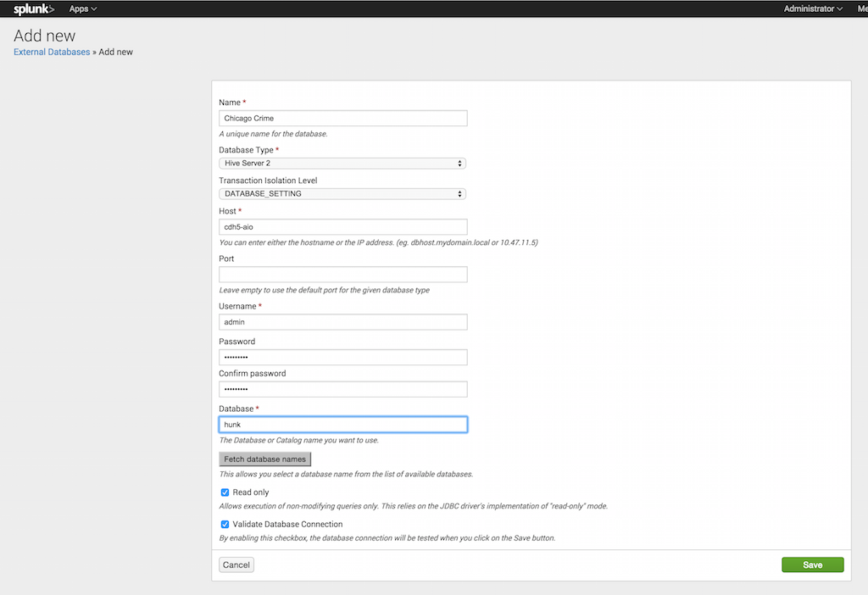Open the Administrator user menu
868x595 pixels.
click(811, 8)
